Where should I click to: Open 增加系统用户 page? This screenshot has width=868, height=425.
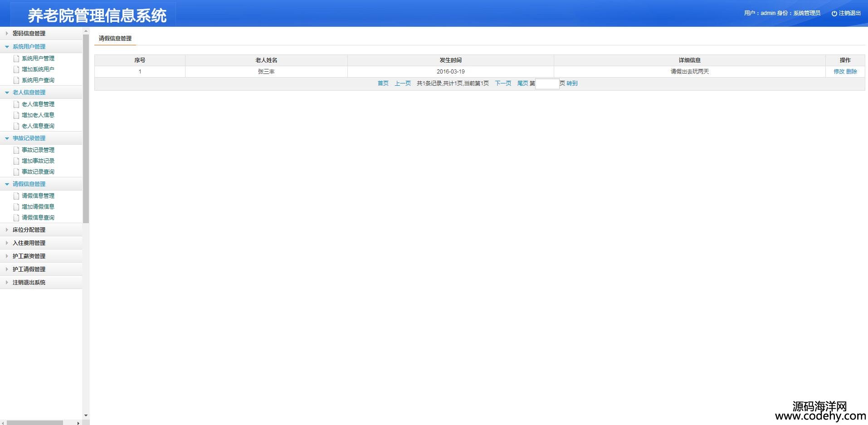coord(38,69)
